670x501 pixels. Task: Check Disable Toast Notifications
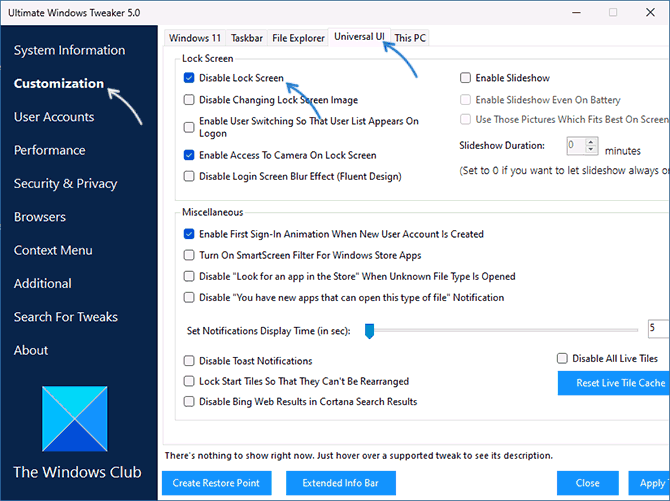pyautogui.click(x=189, y=361)
